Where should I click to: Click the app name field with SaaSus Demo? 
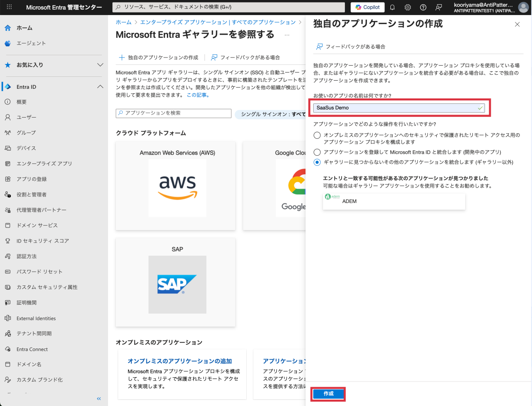[x=399, y=108]
